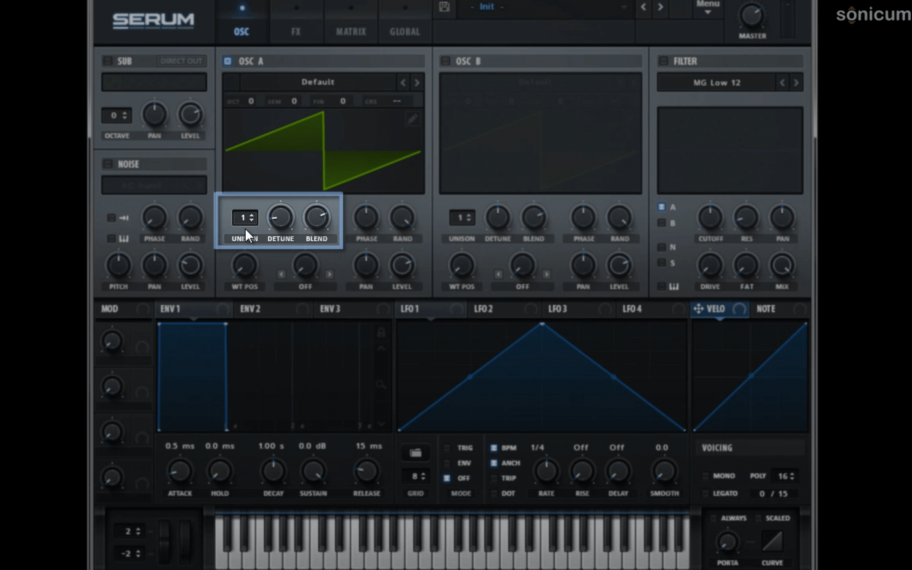Viewport: 912px width, 570px height.
Task: Go to previous preset arrow
Action: [643, 7]
